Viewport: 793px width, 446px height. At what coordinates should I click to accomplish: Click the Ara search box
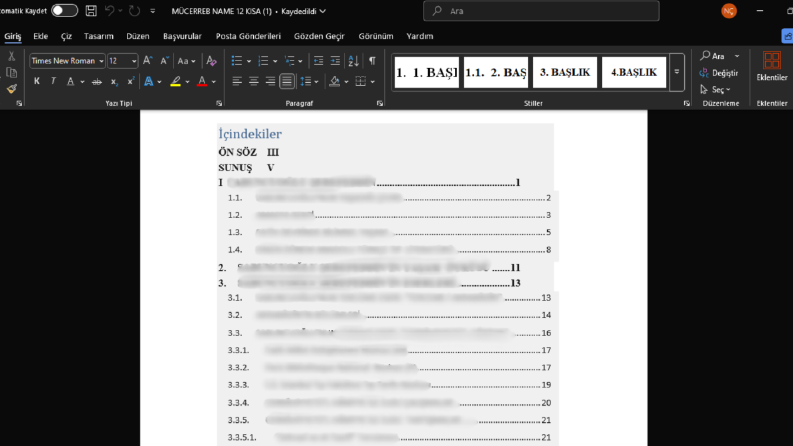pyautogui.click(x=541, y=11)
